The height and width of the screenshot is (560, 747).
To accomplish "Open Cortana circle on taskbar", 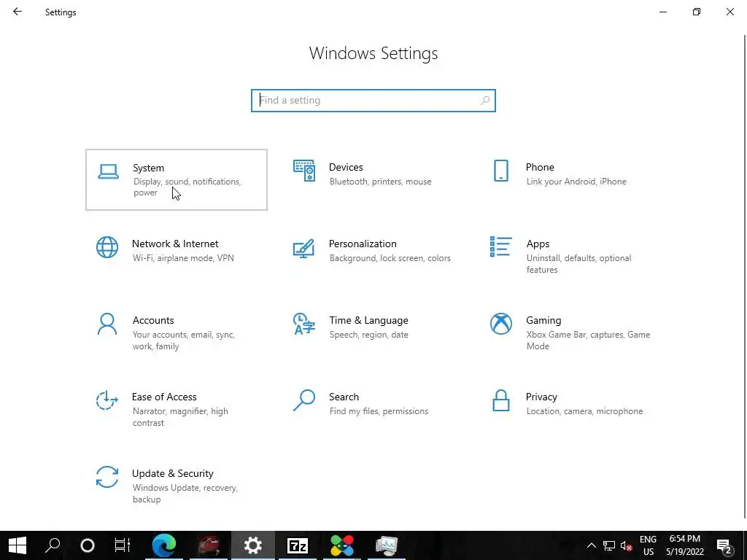I will 88,545.
